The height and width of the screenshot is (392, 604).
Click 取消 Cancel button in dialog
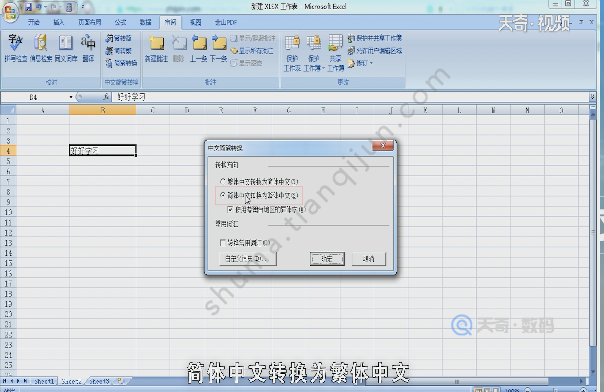(x=369, y=259)
